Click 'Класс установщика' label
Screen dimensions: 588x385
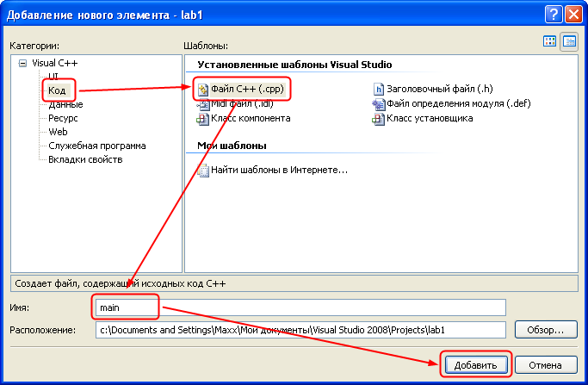point(430,119)
